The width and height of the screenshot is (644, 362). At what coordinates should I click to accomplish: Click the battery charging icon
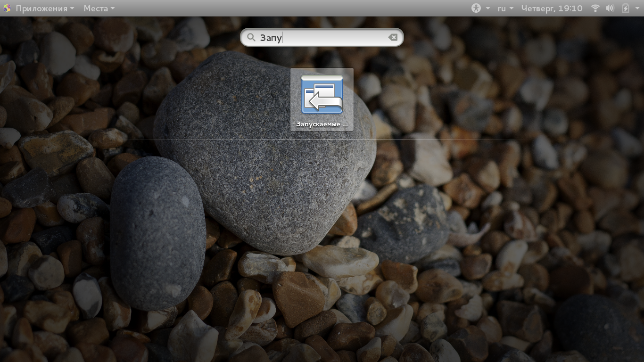[626, 8]
